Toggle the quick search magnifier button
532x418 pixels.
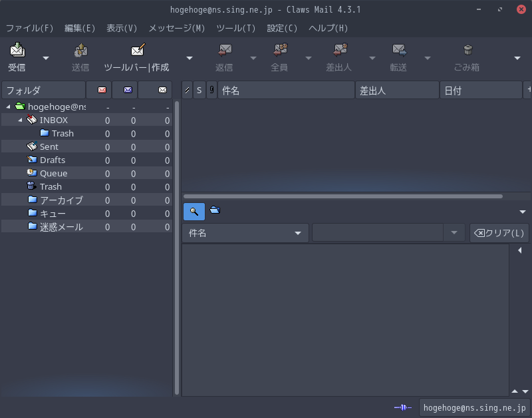pos(194,212)
